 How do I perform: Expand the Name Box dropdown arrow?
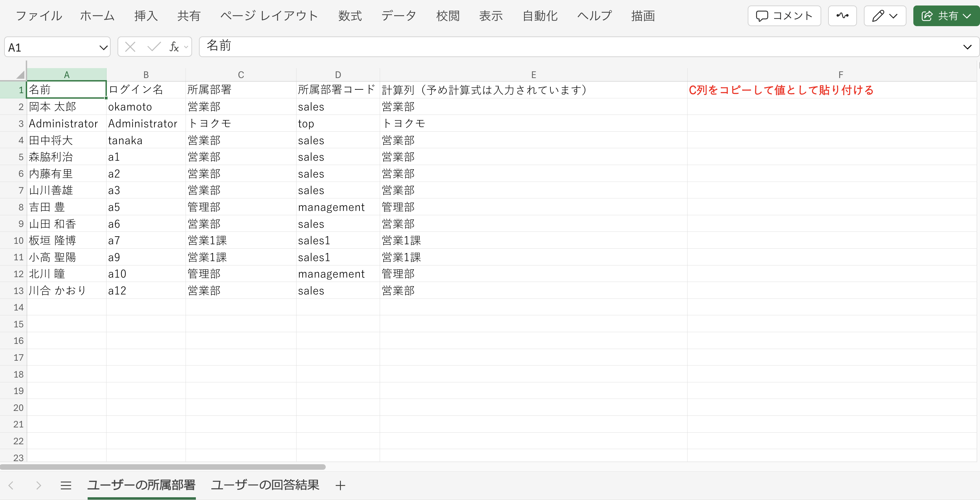[103, 47]
